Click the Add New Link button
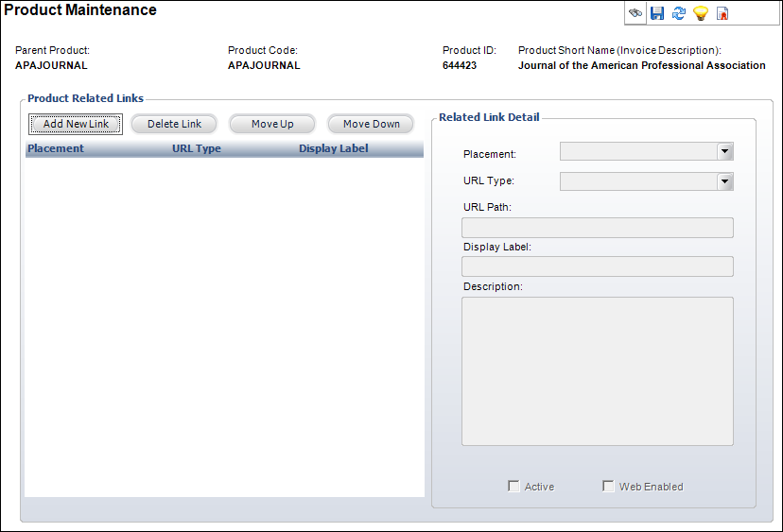 [x=76, y=124]
